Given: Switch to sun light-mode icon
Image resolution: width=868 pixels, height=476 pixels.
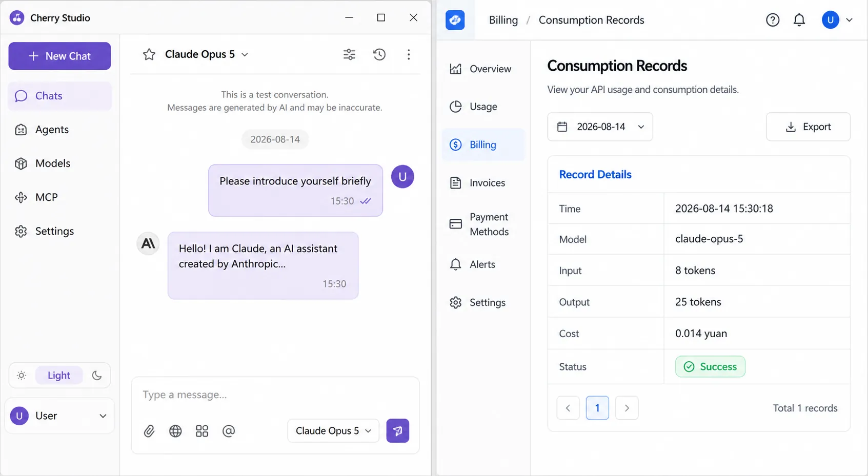Looking at the screenshot, I should pos(22,376).
